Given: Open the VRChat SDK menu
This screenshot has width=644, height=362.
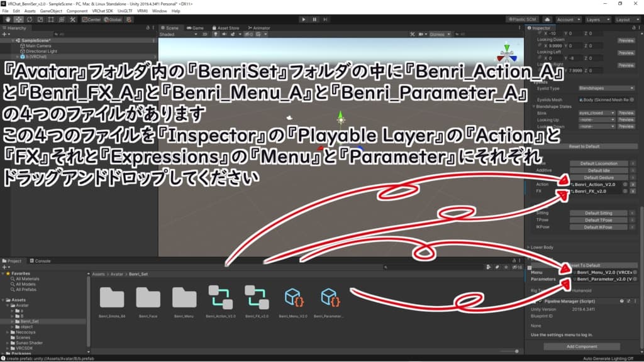Looking at the screenshot, I should point(103,11).
